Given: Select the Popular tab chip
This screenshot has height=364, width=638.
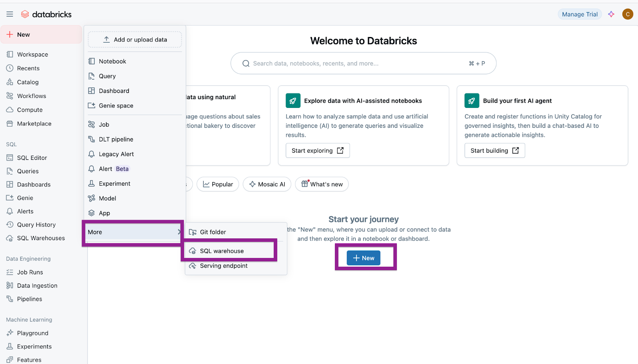Looking at the screenshot, I should coord(218,184).
